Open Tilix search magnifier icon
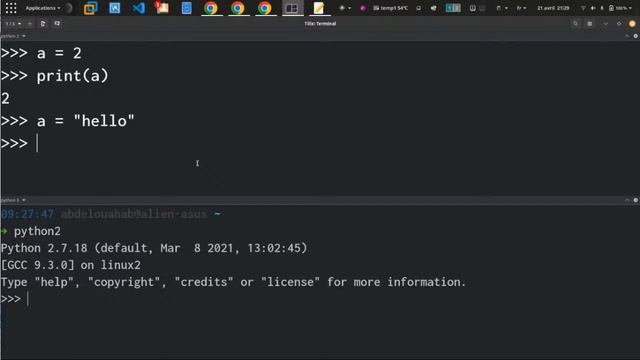This screenshot has height=360, width=640. (x=576, y=24)
